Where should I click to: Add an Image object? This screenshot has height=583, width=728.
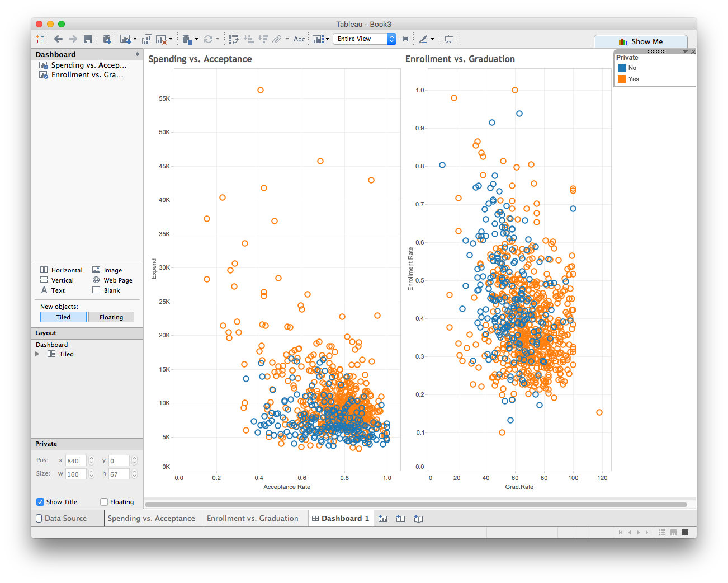pos(107,270)
